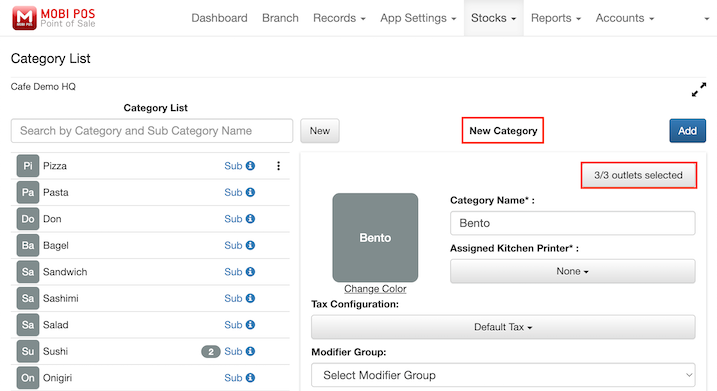Open Sub categories for Sandwich
This screenshot has height=391, width=717.
233,272
